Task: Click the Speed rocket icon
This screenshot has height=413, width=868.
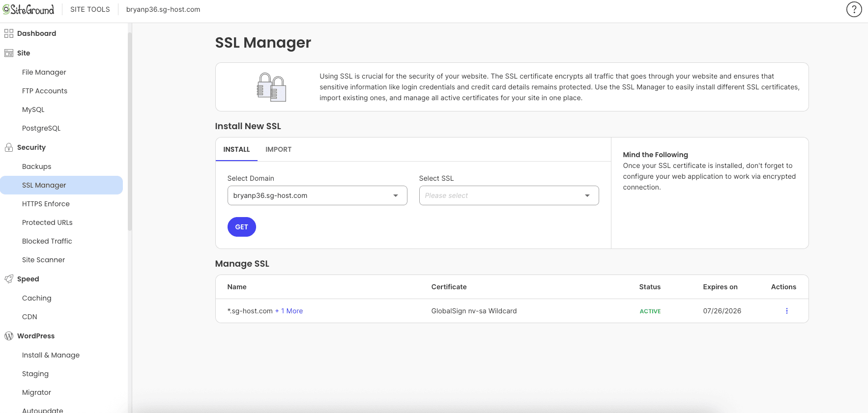Action: (9, 279)
